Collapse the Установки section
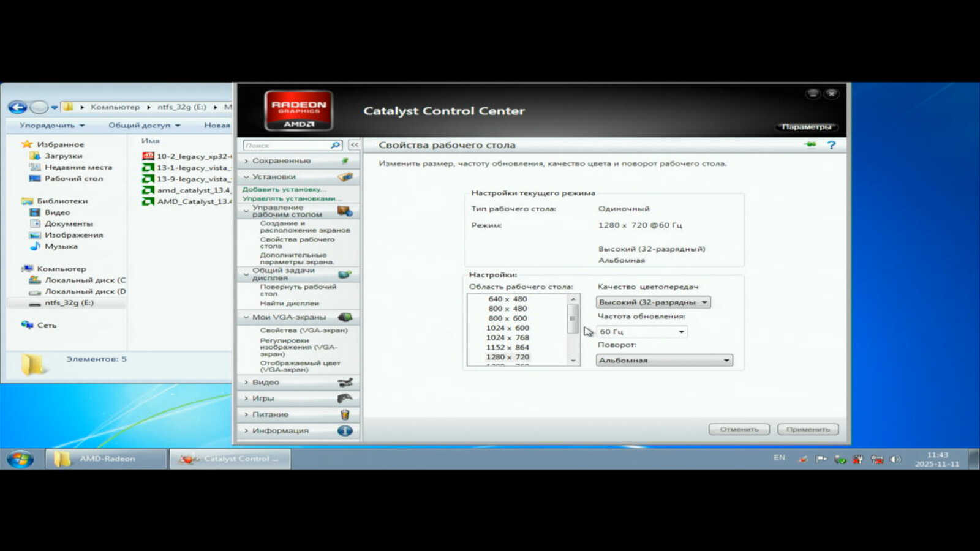The width and height of the screenshot is (980, 551). [x=246, y=177]
